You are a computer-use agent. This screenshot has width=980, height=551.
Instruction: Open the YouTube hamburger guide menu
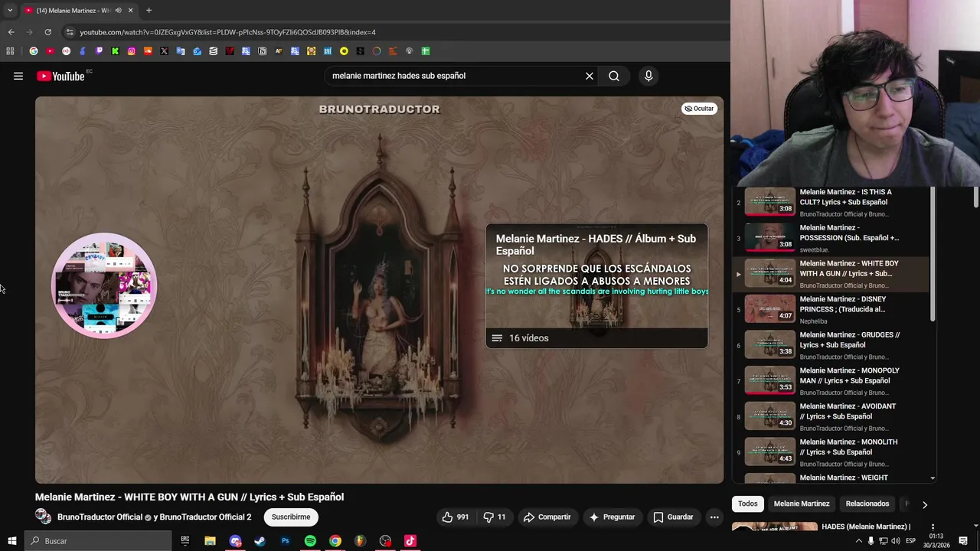[x=18, y=76]
